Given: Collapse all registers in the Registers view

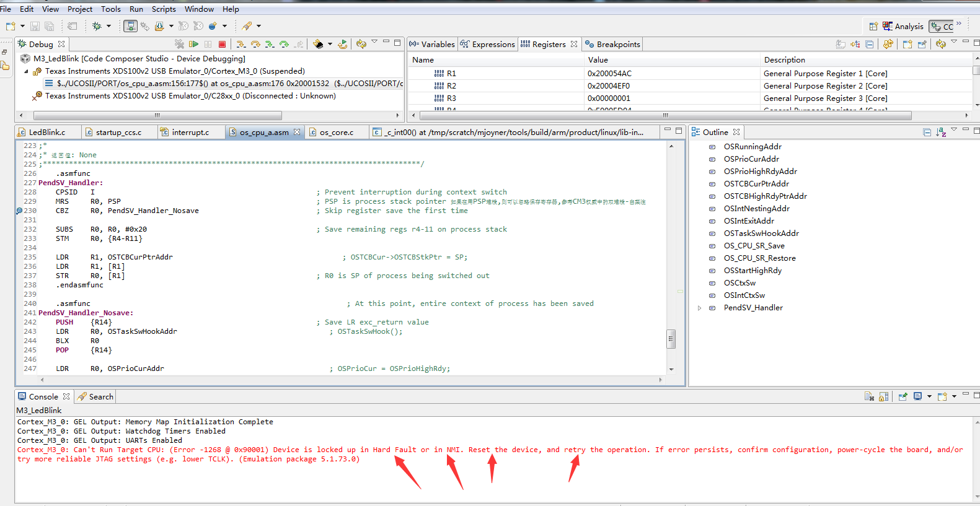Looking at the screenshot, I should tap(870, 44).
